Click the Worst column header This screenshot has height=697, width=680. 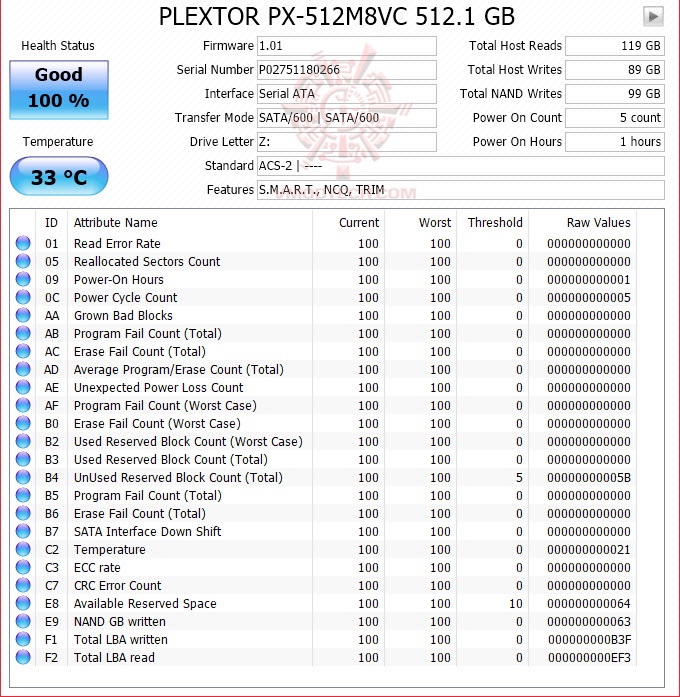pos(420,222)
